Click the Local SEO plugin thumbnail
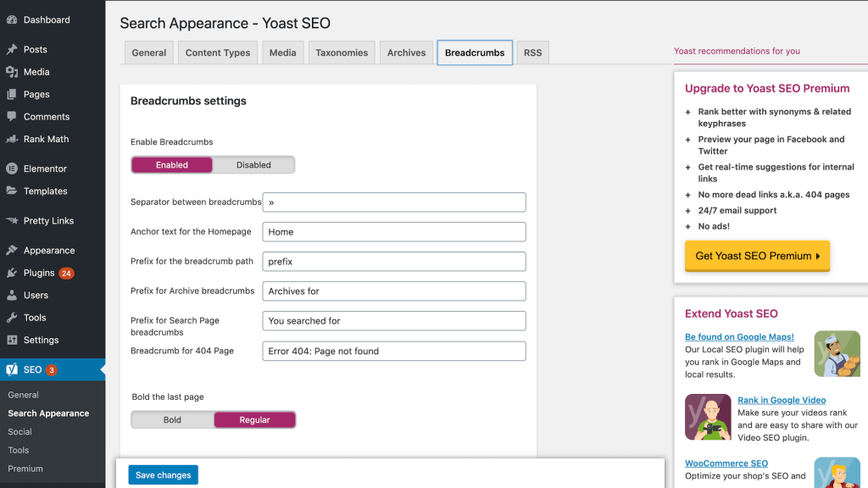 pos(837,353)
